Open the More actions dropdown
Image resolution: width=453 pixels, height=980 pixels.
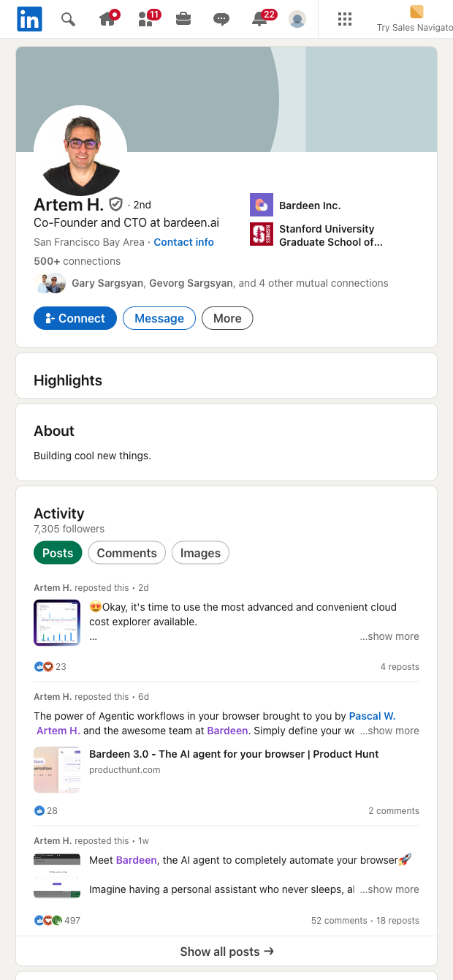pos(227,318)
